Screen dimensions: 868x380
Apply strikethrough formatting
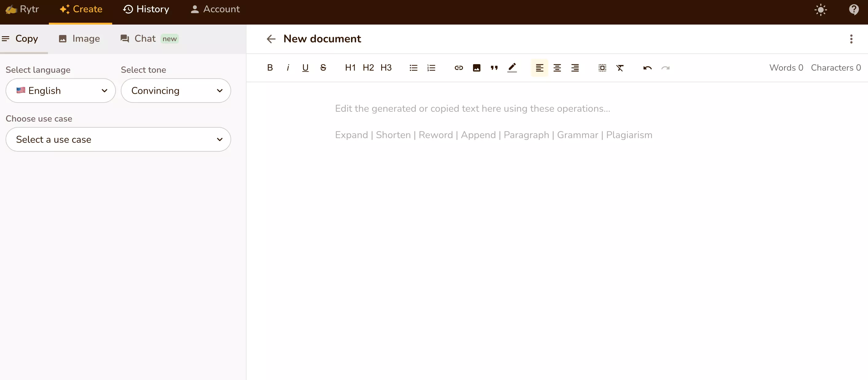click(x=323, y=68)
